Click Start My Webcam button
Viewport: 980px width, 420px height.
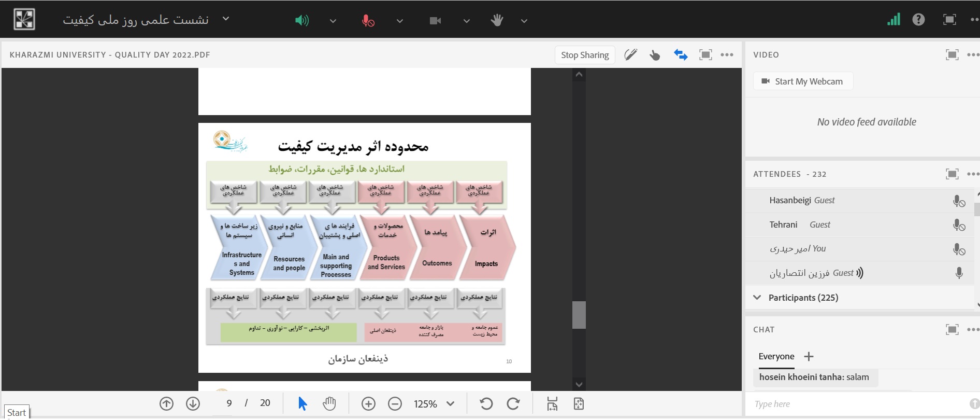click(x=802, y=81)
